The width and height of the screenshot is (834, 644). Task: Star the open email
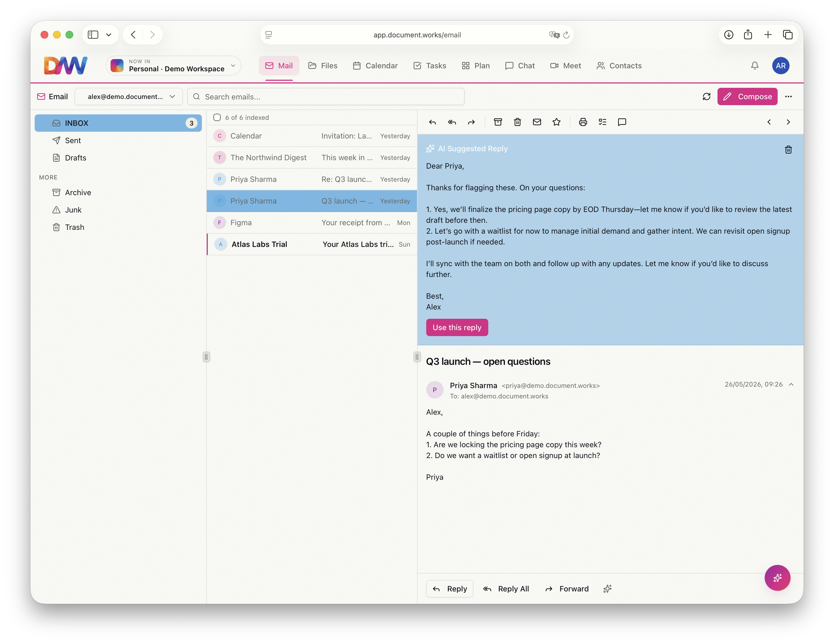(x=556, y=122)
